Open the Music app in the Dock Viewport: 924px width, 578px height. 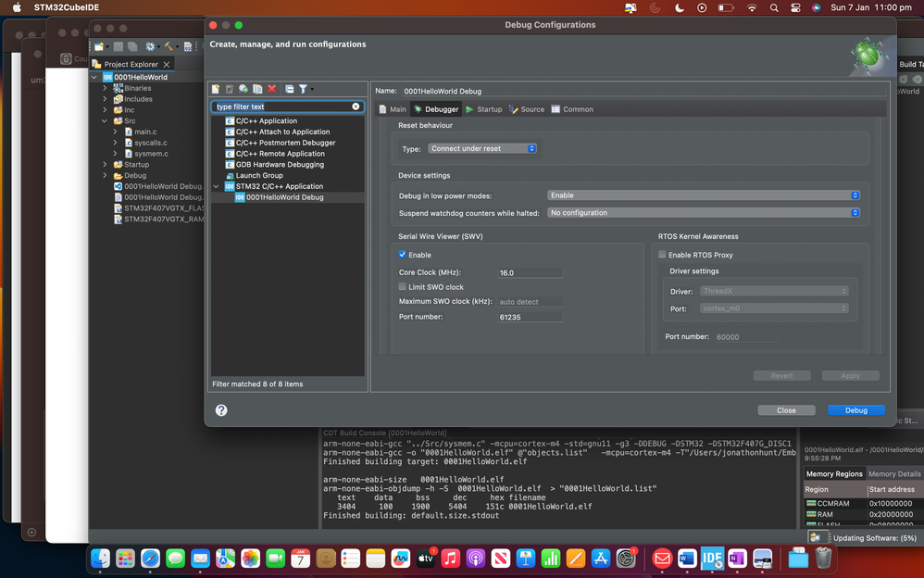click(450, 558)
